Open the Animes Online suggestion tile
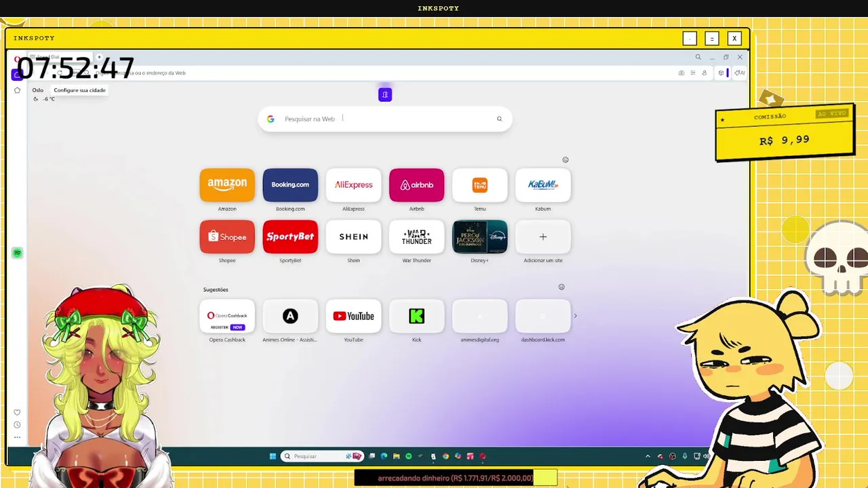The width and height of the screenshot is (868, 488). pyautogui.click(x=290, y=316)
